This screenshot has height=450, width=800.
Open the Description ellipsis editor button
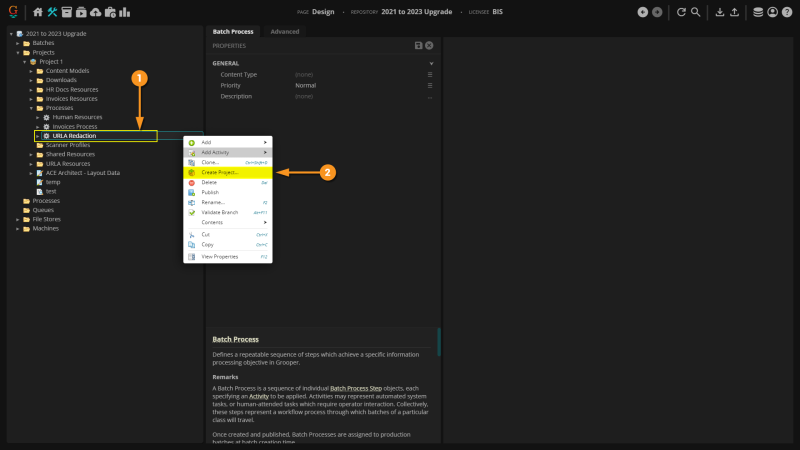[430, 97]
